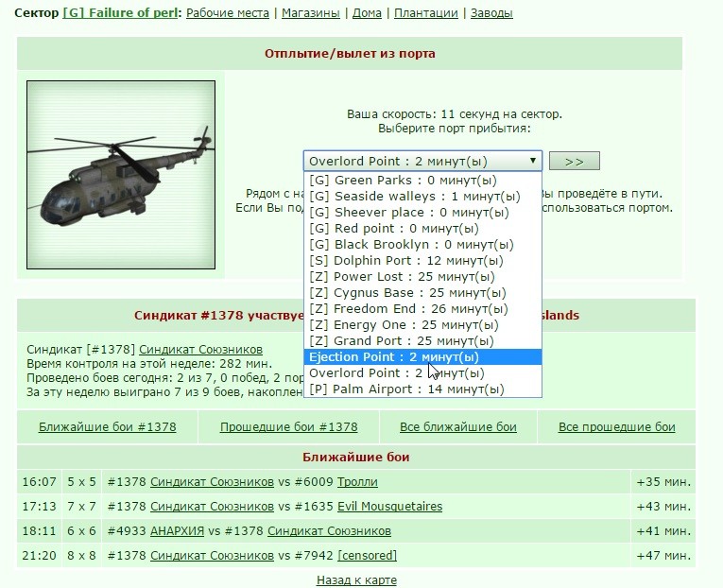Image resolution: width=723 pixels, height=588 pixels.
Task: Open Синдикат Союзников link in 17:13 battle
Action: [x=212, y=507]
